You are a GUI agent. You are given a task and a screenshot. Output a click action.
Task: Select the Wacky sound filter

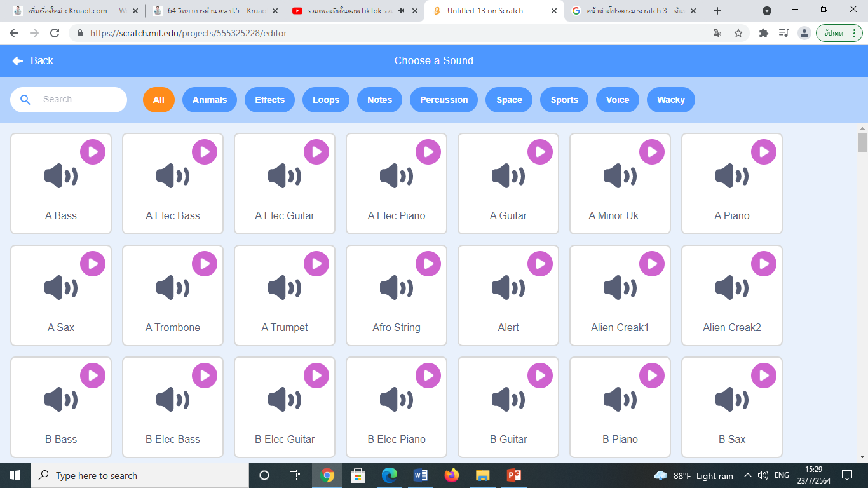(670, 100)
